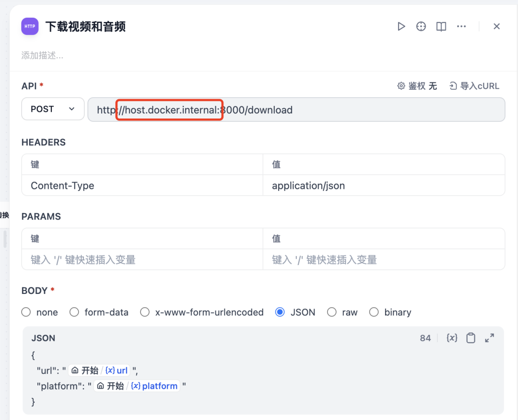Run this HTTP node with play icon
The width and height of the screenshot is (518, 420).
(x=401, y=26)
